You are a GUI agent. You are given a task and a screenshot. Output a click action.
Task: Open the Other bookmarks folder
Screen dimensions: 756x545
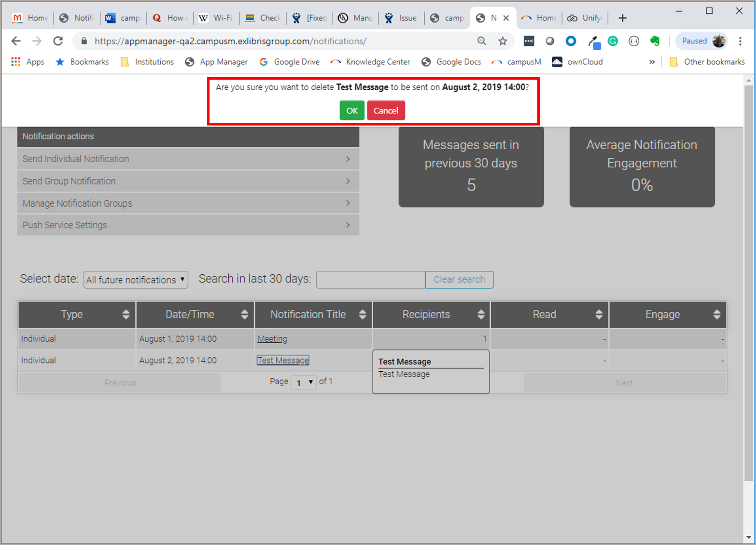coord(707,62)
